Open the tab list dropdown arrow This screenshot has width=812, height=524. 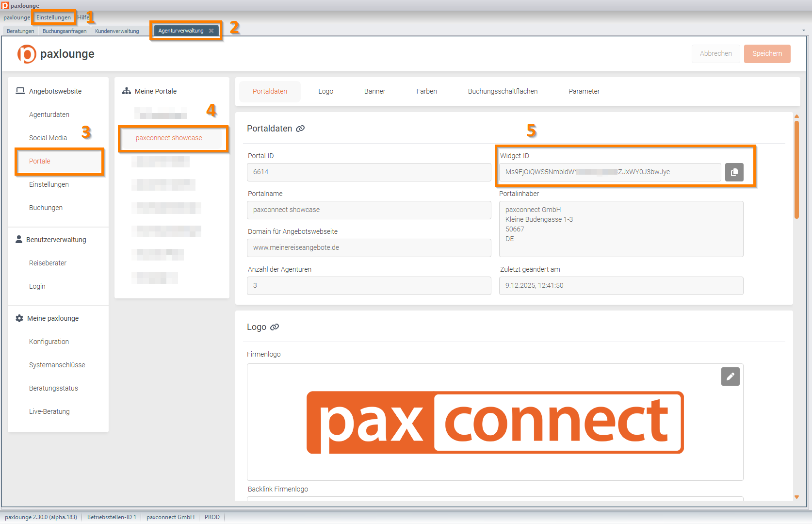click(x=804, y=30)
